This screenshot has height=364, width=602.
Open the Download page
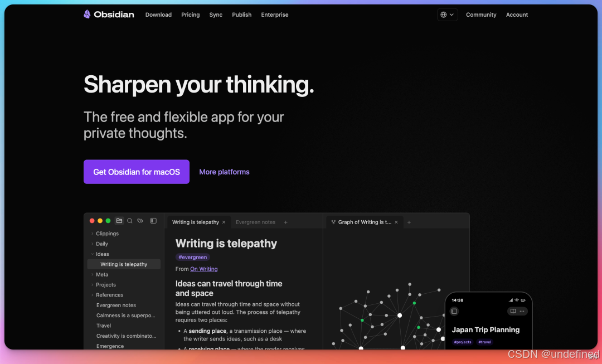(158, 14)
